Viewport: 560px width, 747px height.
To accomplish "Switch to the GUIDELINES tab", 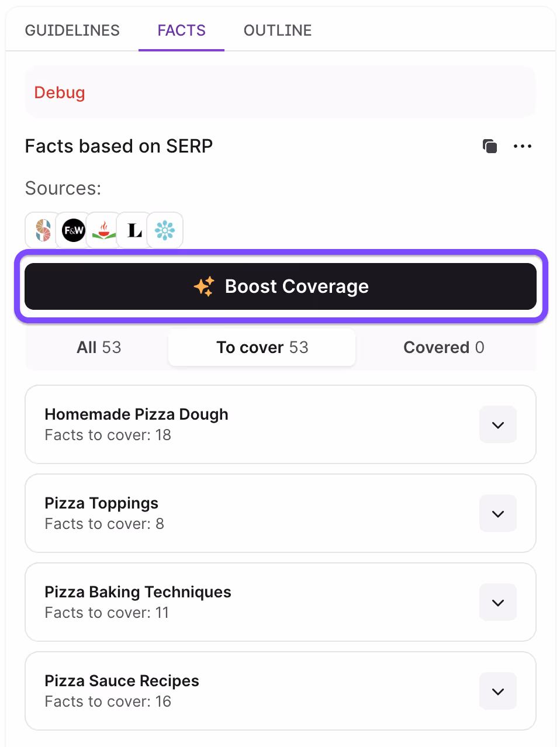I will (72, 30).
